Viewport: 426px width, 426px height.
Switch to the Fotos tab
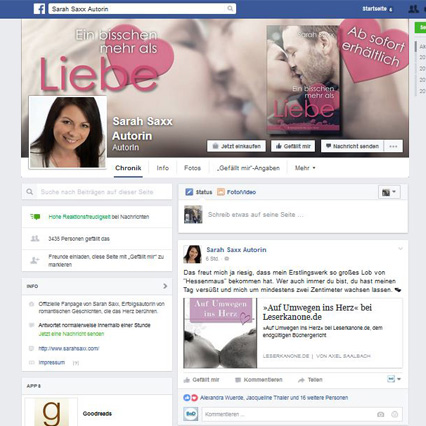pyautogui.click(x=192, y=168)
